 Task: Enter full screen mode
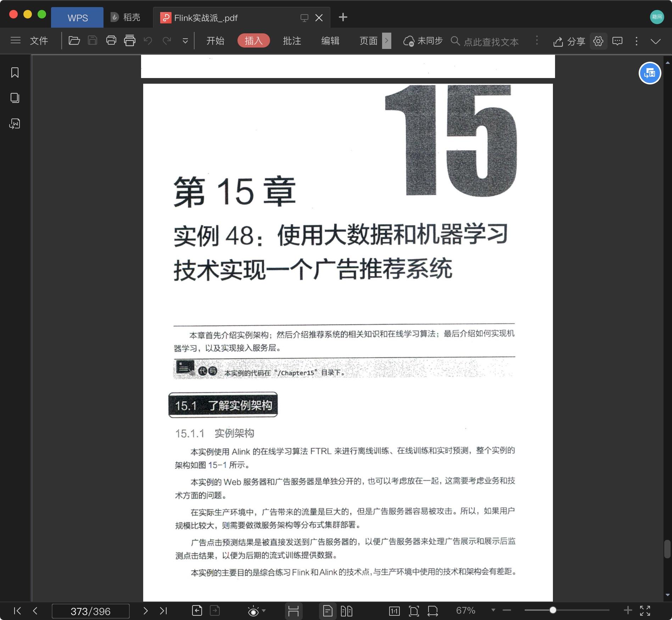[x=645, y=611]
